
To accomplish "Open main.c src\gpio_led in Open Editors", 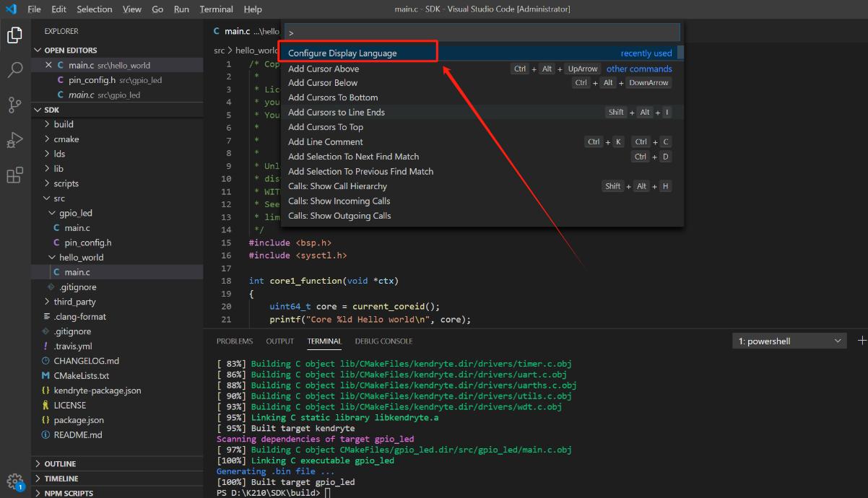I will coord(118,95).
